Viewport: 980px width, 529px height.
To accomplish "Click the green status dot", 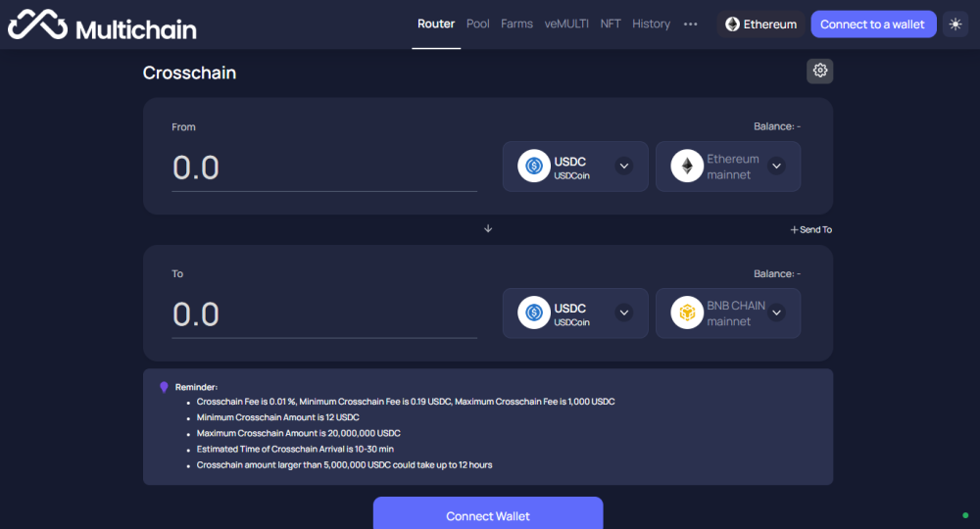I will [965, 515].
